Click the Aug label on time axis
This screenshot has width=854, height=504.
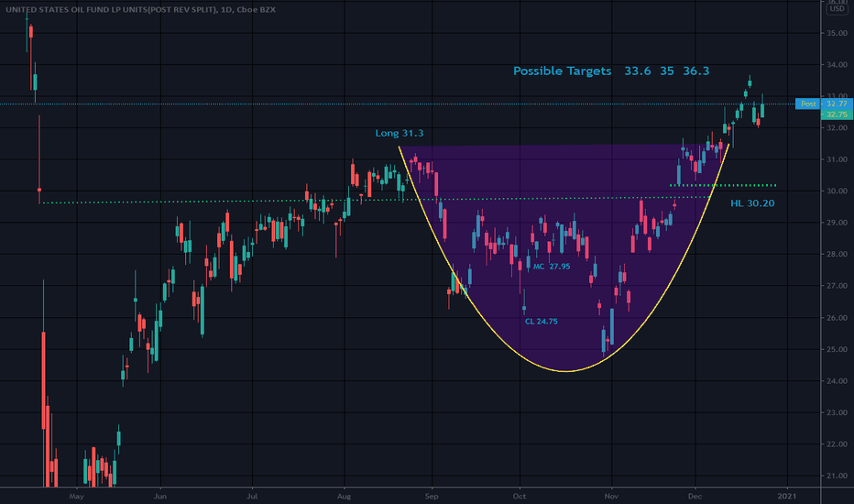[x=344, y=497]
